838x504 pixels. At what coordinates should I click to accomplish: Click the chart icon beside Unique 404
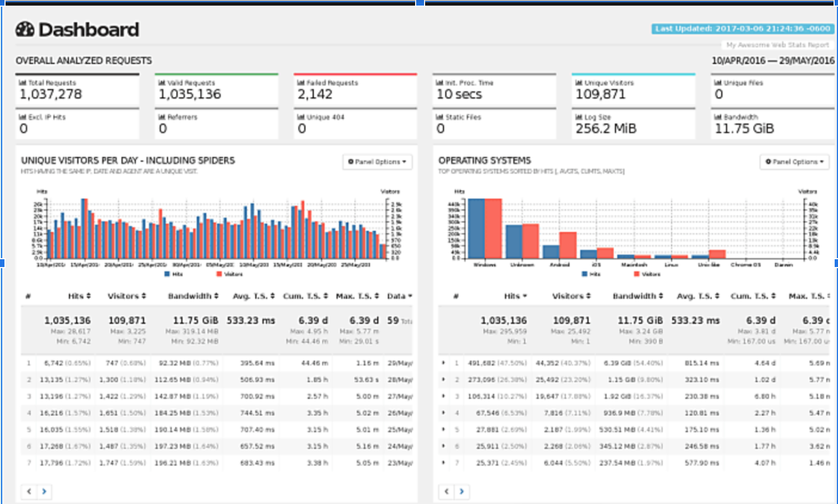click(300, 117)
